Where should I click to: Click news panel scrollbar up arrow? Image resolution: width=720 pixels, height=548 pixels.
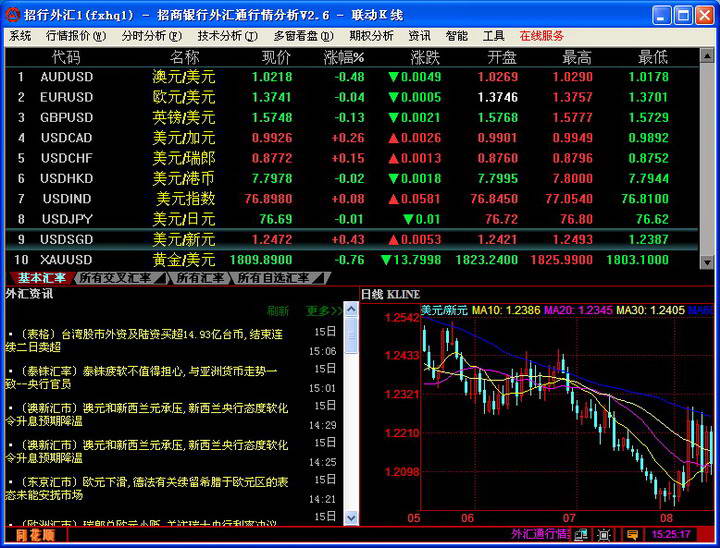(351, 310)
